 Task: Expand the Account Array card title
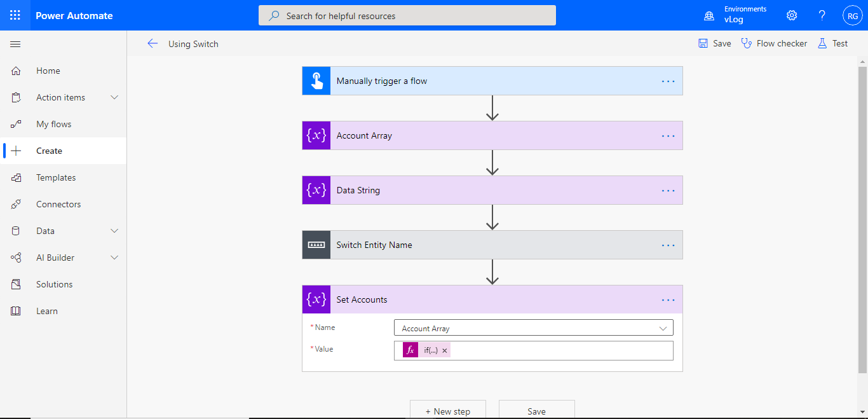(364, 135)
